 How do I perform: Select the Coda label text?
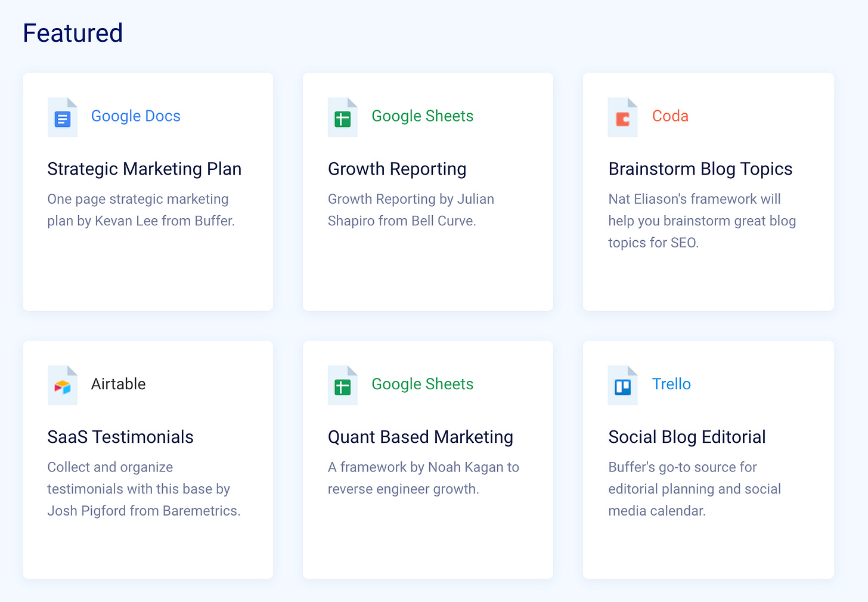[x=670, y=116]
